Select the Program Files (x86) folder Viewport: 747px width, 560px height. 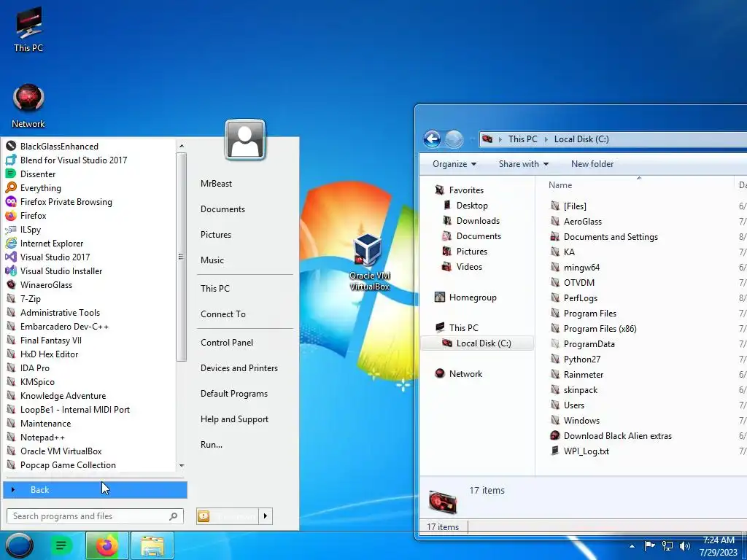600,329
